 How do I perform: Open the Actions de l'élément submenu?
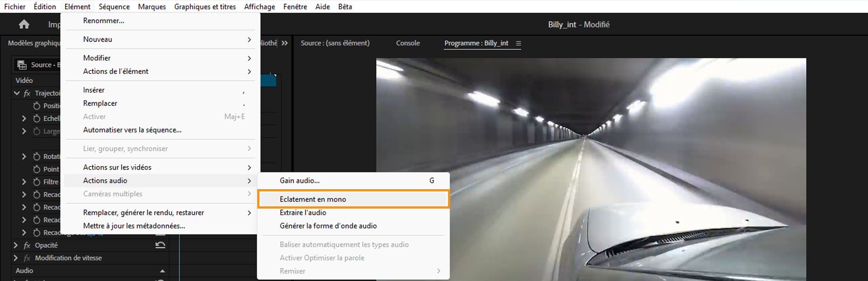click(160, 71)
